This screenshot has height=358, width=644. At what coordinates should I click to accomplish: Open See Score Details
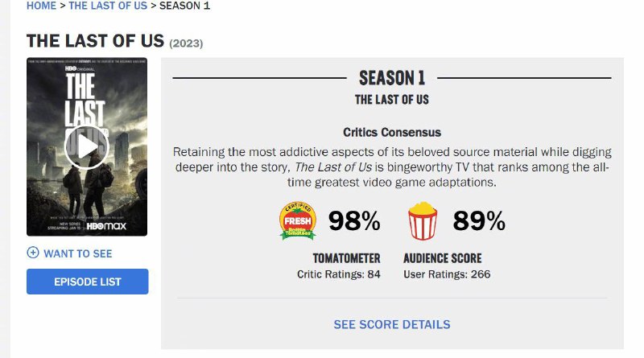(x=392, y=324)
